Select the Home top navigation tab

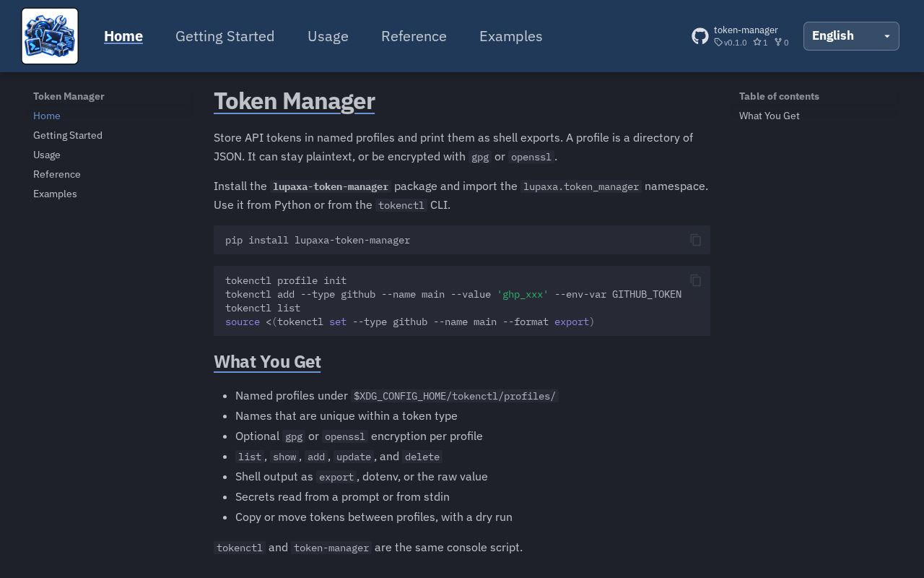coord(123,36)
